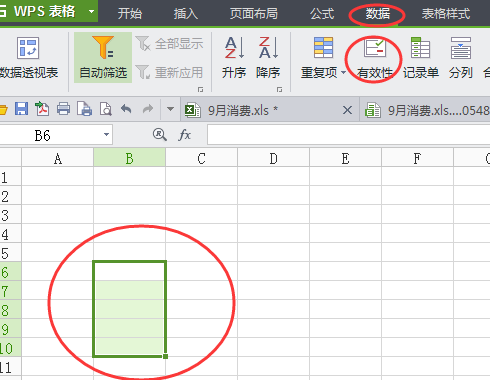490x380 pixels.
Task: Click the 分列 text to columns tool
Action: coord(461,57)
